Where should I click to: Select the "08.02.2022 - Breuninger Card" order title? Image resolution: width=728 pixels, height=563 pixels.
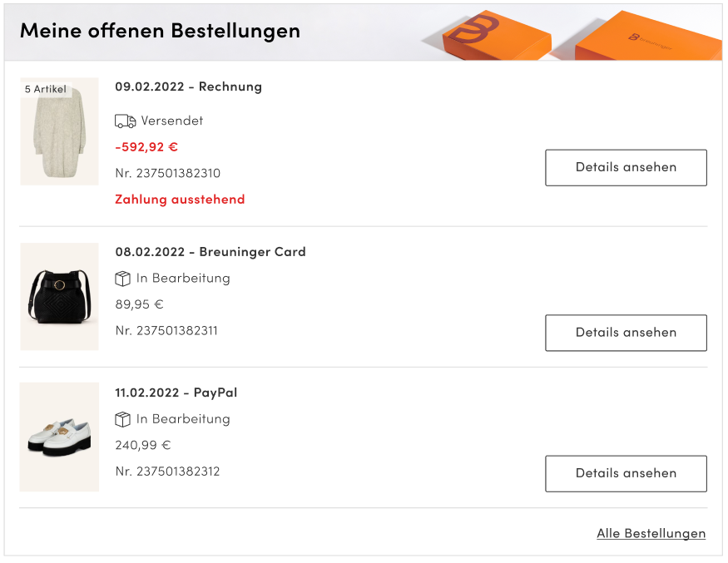pos(210,252)
